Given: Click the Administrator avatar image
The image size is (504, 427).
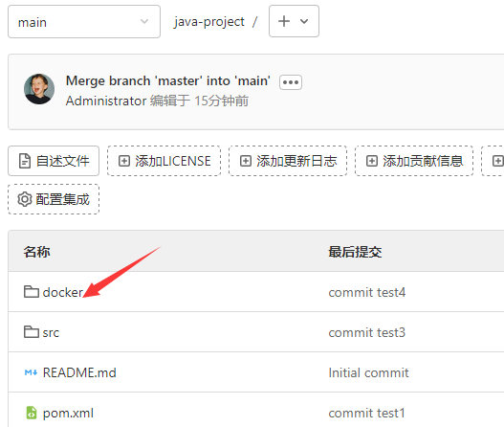Looking at the screenshot, I should (39, 89).
